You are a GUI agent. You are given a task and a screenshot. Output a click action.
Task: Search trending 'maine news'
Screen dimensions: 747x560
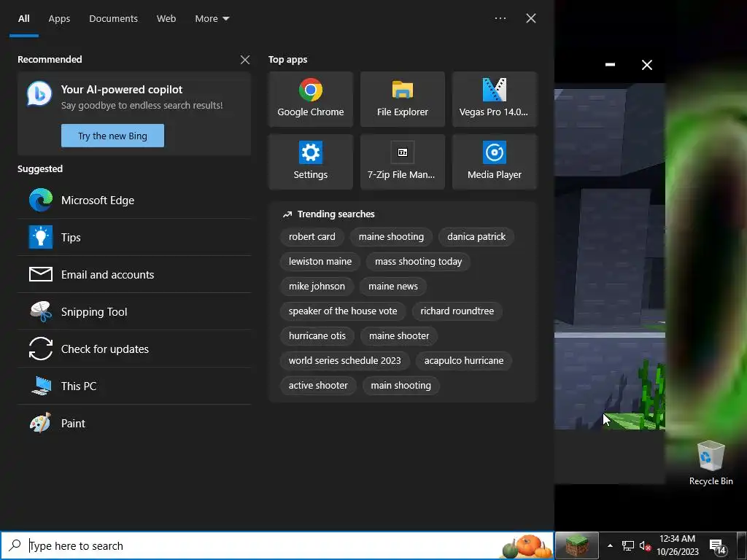[393, 286]
